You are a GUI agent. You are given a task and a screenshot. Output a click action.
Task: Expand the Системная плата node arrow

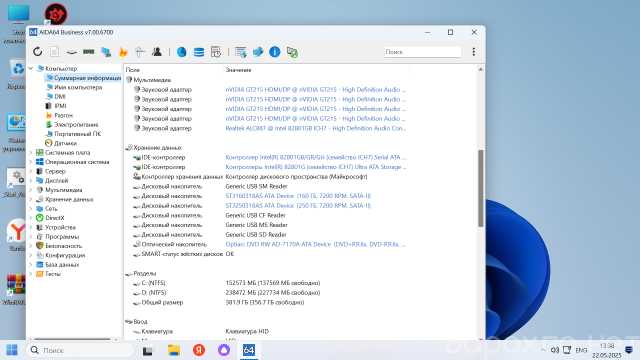(31, 153)
